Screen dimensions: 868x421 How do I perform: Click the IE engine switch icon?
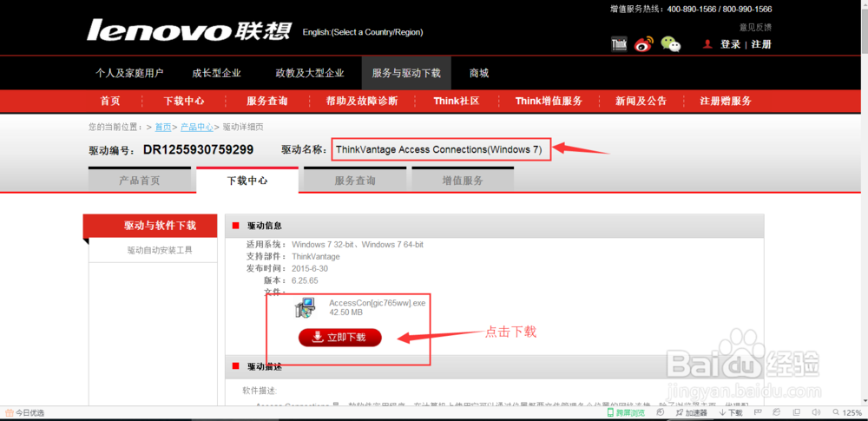(777, 412)
